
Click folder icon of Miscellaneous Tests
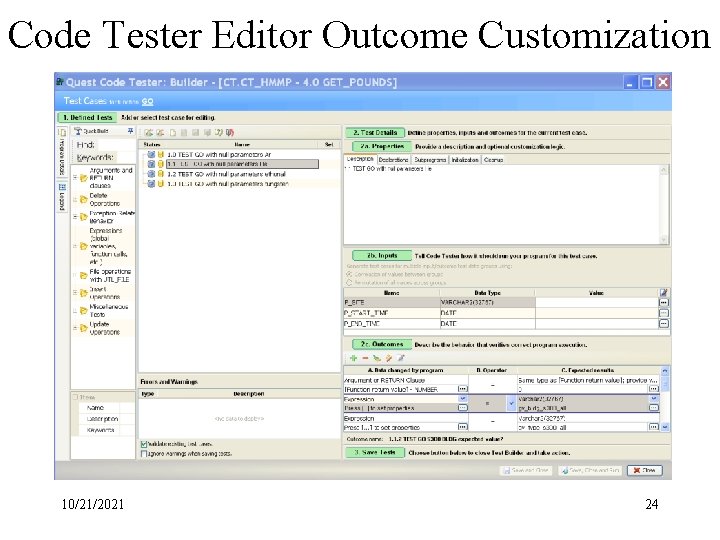(x=84, y=310)
